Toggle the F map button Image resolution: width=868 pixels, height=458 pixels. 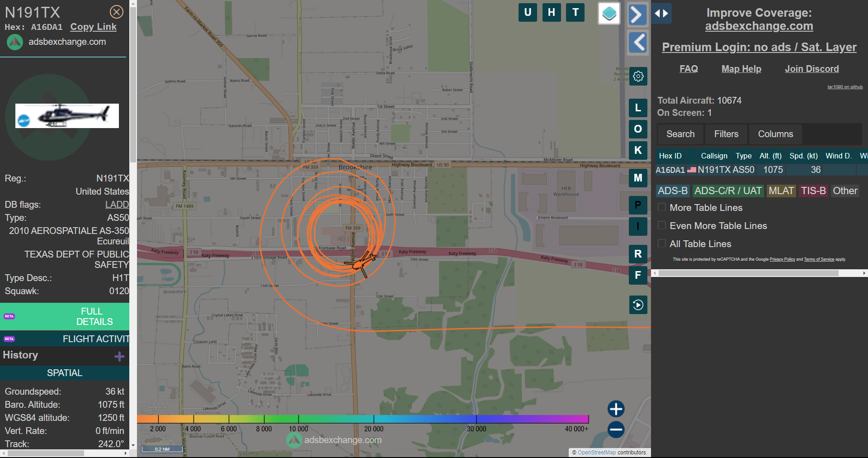click(x=638, y=275)
